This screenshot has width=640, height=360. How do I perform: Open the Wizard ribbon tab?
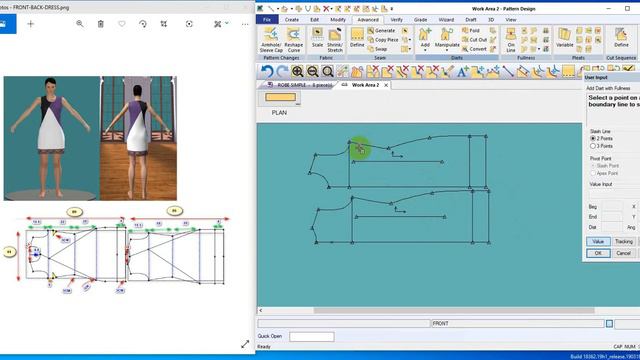click(x=446, y=20)
